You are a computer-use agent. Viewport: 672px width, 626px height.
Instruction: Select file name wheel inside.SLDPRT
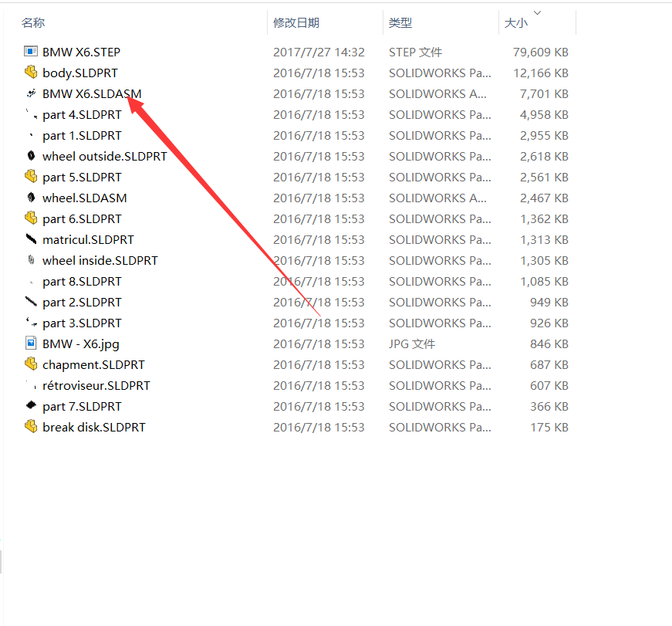click(x=100, y=261)
